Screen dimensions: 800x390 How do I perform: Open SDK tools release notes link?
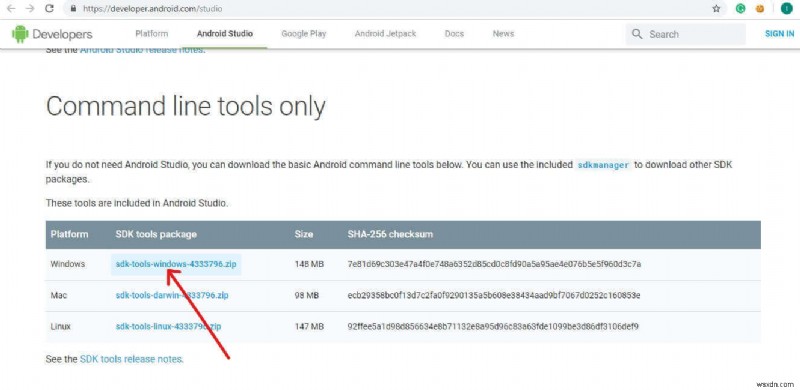[131, 359]
